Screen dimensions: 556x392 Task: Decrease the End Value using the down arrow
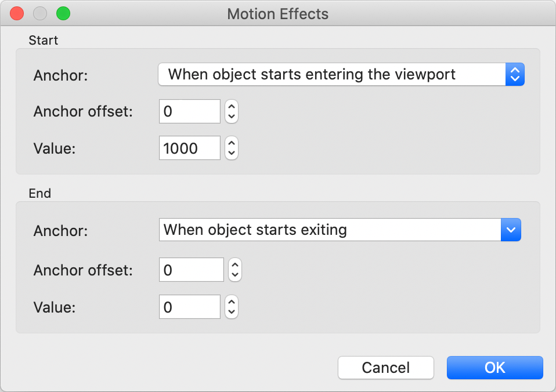click(232, 313)
